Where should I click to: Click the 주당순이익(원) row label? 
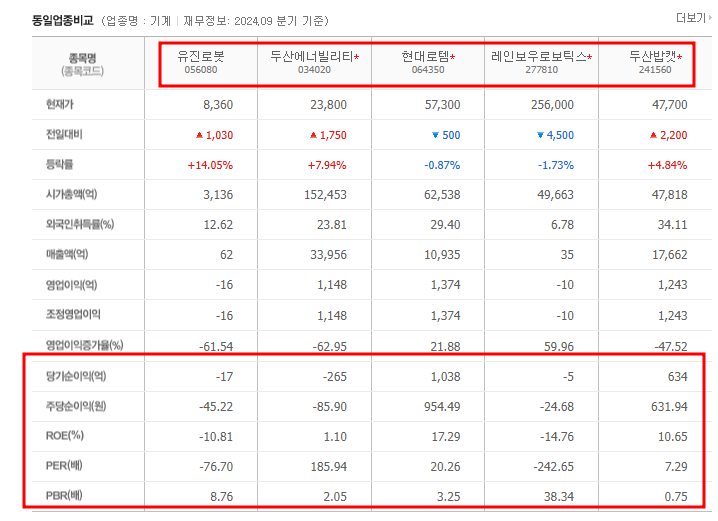(x=76, y=406)
